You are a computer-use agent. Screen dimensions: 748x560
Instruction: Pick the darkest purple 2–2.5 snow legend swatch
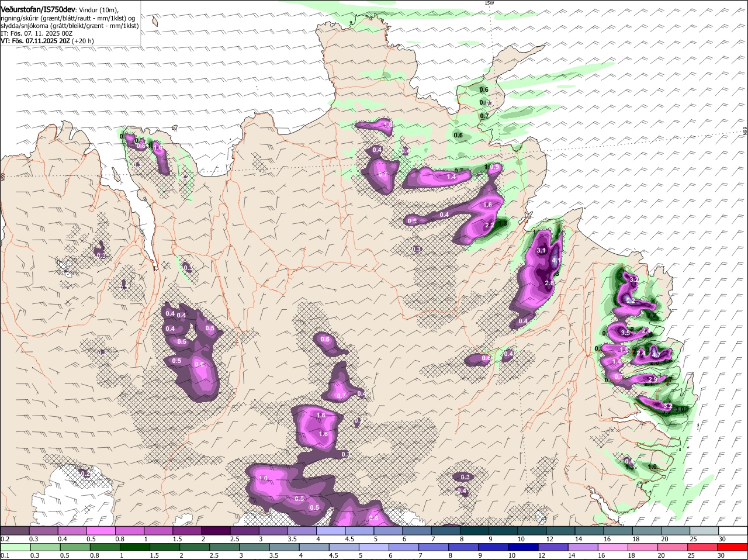[x=215, y=531]
